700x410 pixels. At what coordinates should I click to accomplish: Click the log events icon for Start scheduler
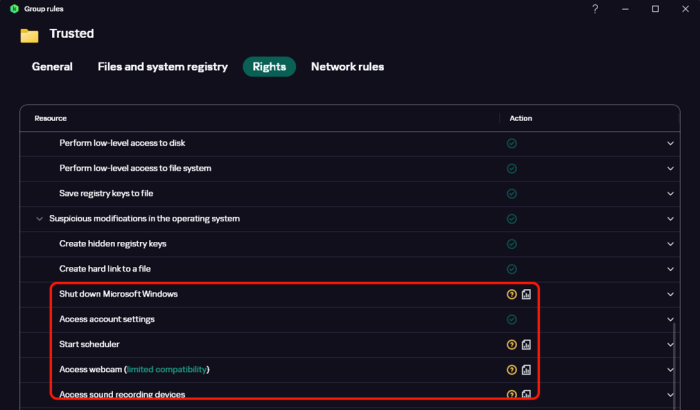[x=527, y=344]
